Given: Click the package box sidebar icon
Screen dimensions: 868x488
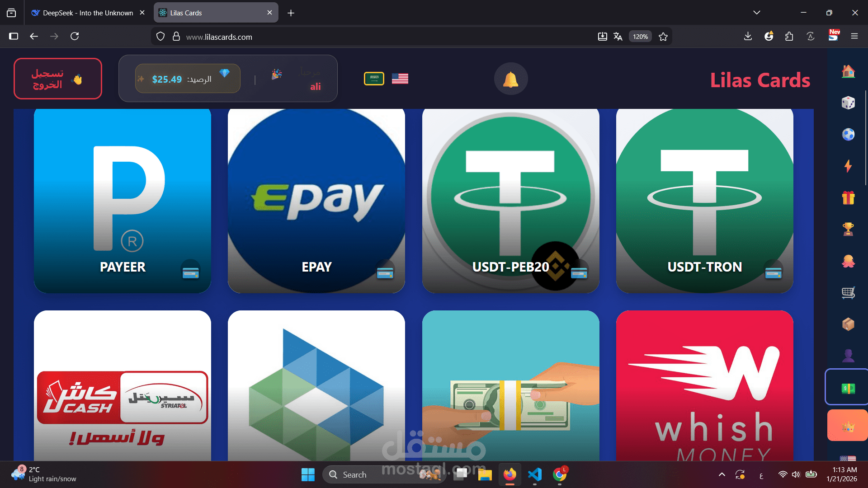Looking at the screenshot, I should point(848,324).
